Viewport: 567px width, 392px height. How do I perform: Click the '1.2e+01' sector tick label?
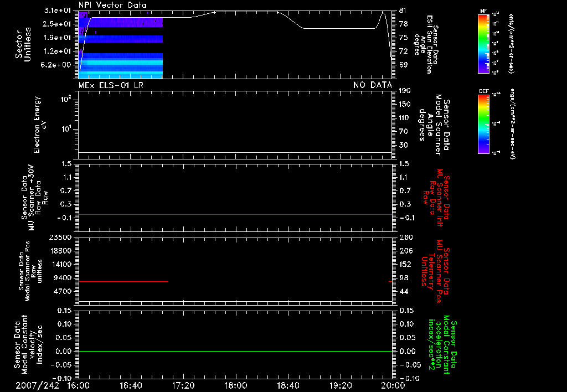click(58, 51)
